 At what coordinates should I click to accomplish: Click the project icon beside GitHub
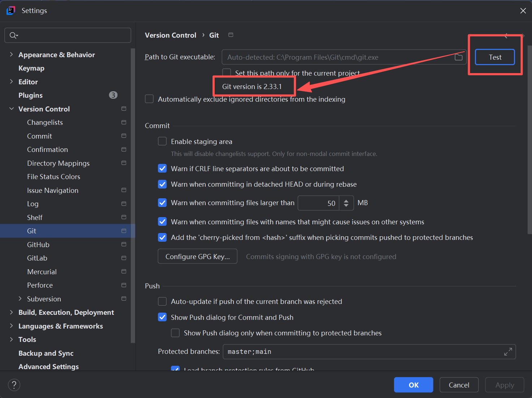click(124, 244)
